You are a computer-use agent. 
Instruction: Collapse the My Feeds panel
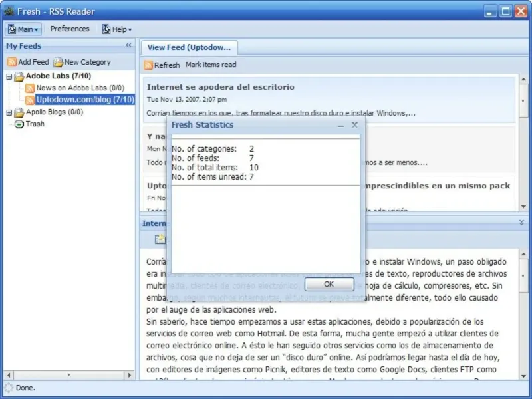[128, 45]
